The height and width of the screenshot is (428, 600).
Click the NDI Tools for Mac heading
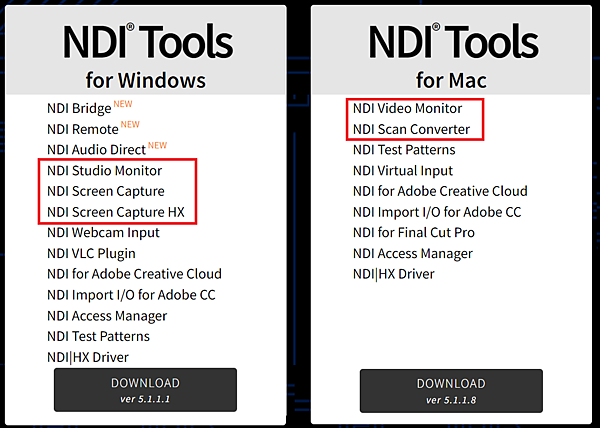452,55
